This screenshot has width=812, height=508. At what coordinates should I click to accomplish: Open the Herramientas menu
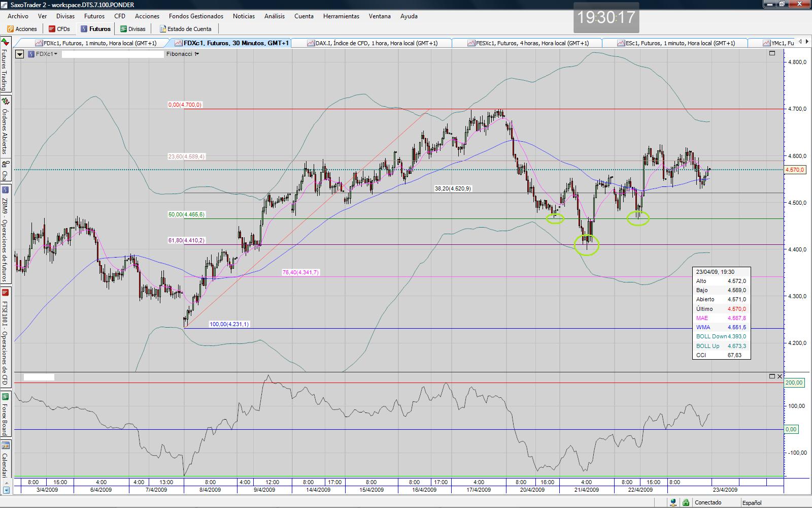[x=341, y=16]
